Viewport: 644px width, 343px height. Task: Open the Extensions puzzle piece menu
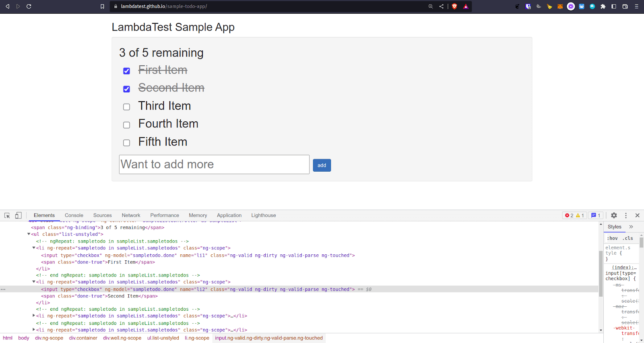pos(603,6)
